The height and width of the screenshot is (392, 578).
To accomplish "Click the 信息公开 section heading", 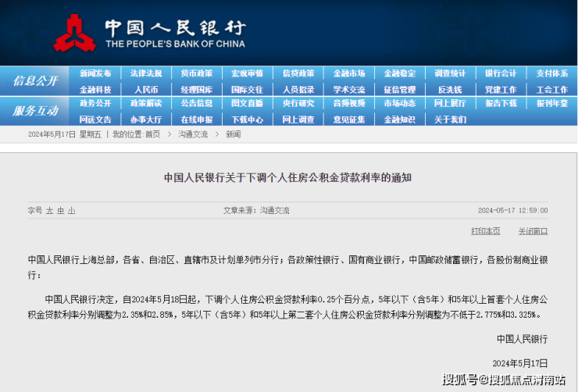I will [35, 81].
